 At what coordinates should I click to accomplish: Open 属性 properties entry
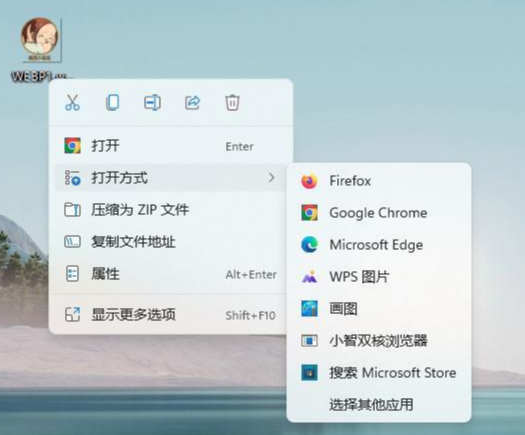click(x=171, y=274)
